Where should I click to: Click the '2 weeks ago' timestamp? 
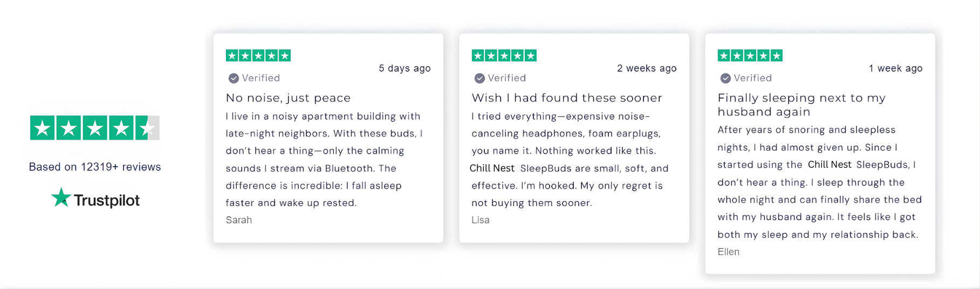[x=647, y=68]
